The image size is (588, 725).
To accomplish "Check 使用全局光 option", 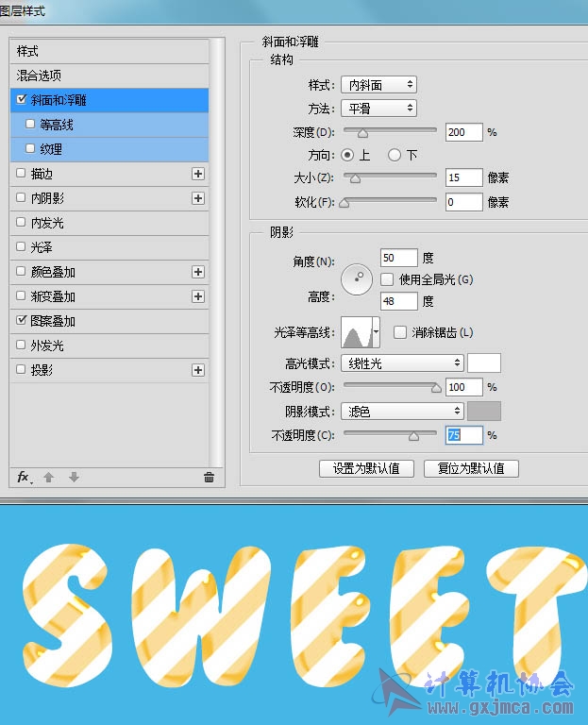I will click(x=387, y=279).
